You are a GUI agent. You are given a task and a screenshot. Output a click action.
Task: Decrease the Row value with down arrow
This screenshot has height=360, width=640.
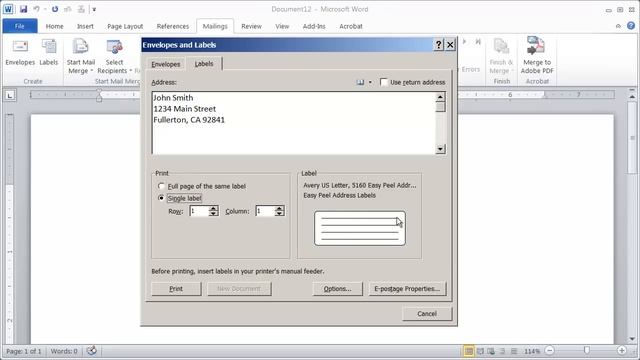[x=213, y=214]
